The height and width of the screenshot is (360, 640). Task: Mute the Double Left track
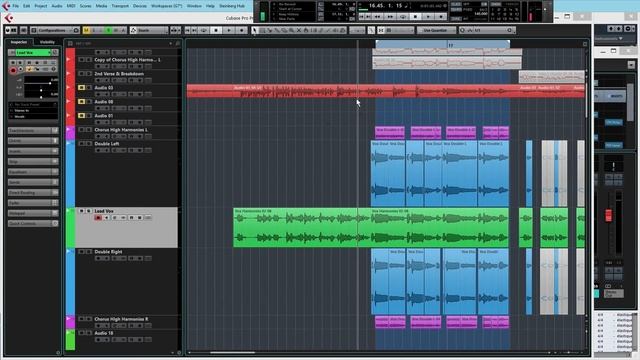(81, 144)
